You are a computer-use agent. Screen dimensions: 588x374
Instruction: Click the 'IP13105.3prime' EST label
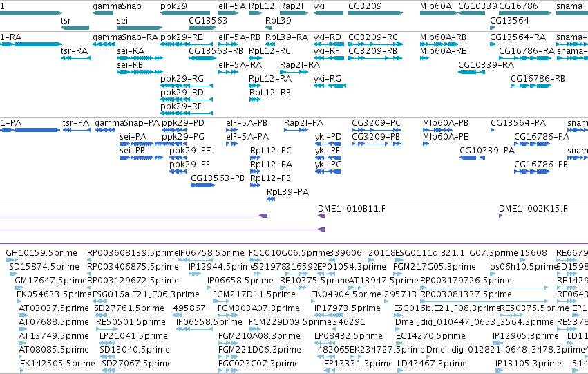tap(529, 364)
